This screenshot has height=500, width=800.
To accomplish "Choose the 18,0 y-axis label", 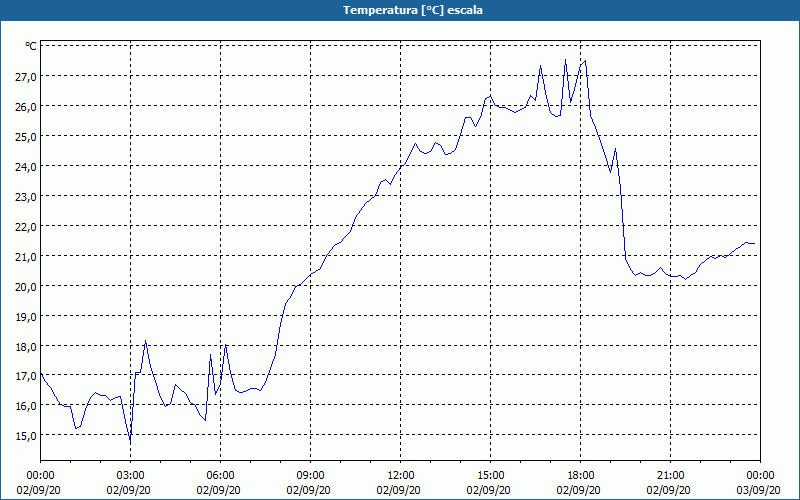I will (26, 346).
